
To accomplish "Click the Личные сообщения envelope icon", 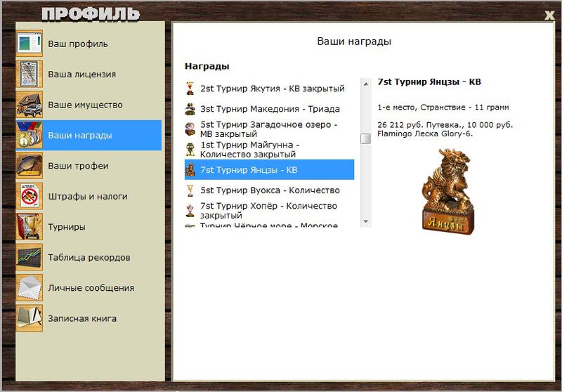I will (29, 288).
